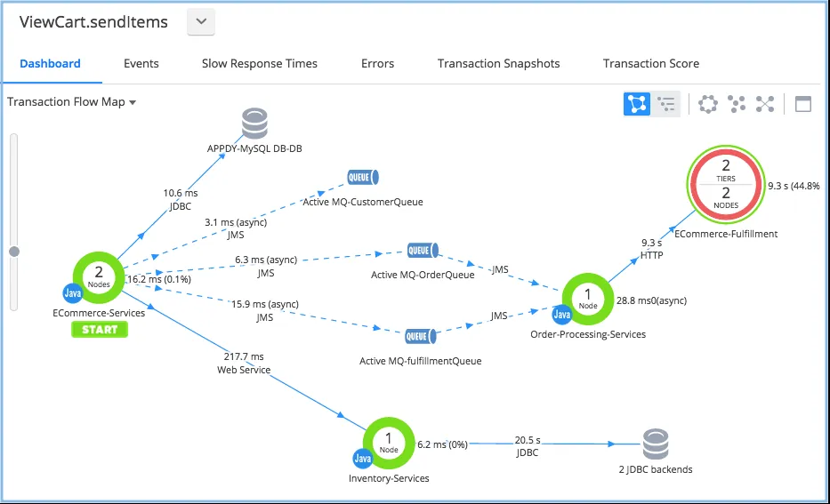Expand the Transaction Flow Map menu
The height and width of the screenshot is (504, 830).
pyautogui.click(x=71, y=102)
